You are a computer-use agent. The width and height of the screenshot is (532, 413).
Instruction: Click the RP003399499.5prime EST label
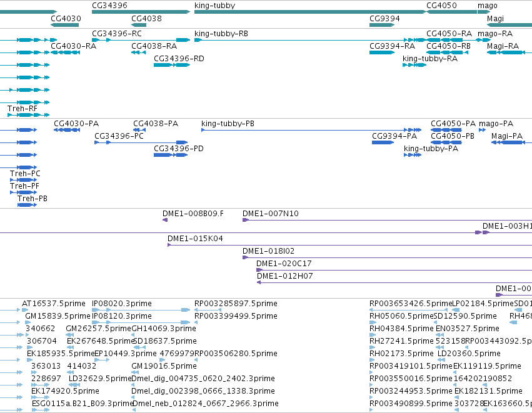[236, 316]
